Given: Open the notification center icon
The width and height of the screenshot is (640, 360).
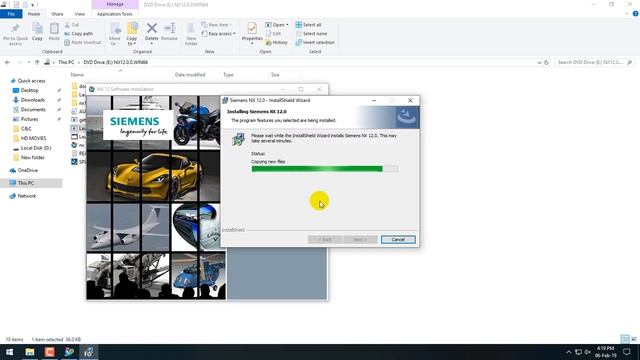Looking at the screenshot, I should tap(627, 352).
